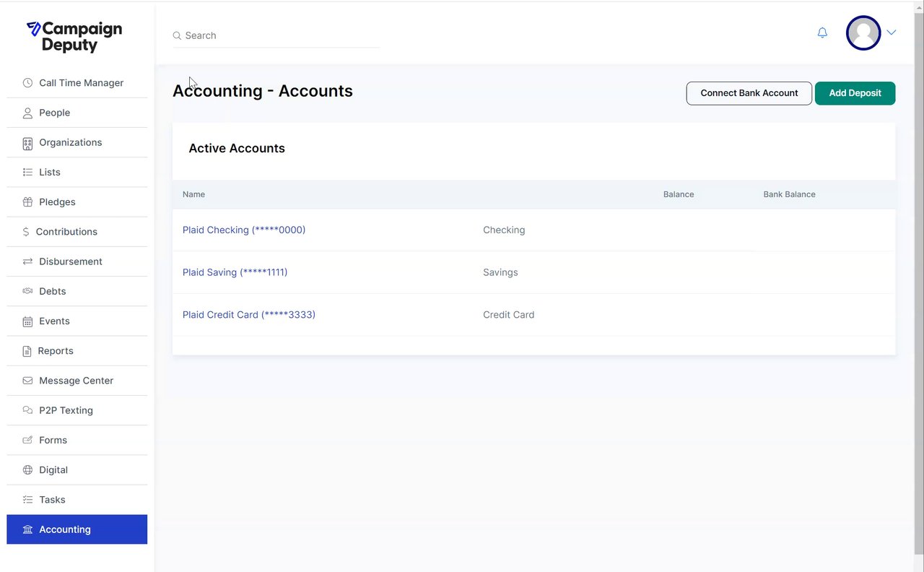Go to the Disbursement section
The height and width of the screenshot is (572, 924).
point(71,261)
